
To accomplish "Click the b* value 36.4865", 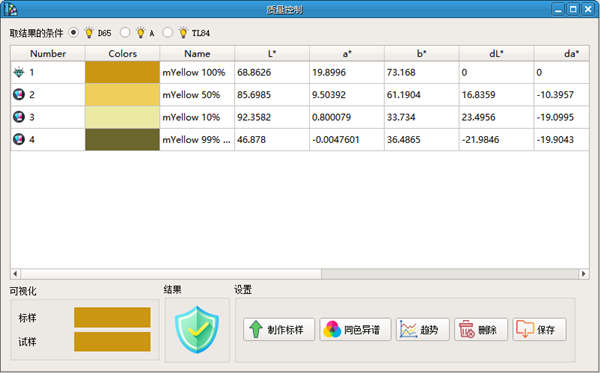I will 403,139.
